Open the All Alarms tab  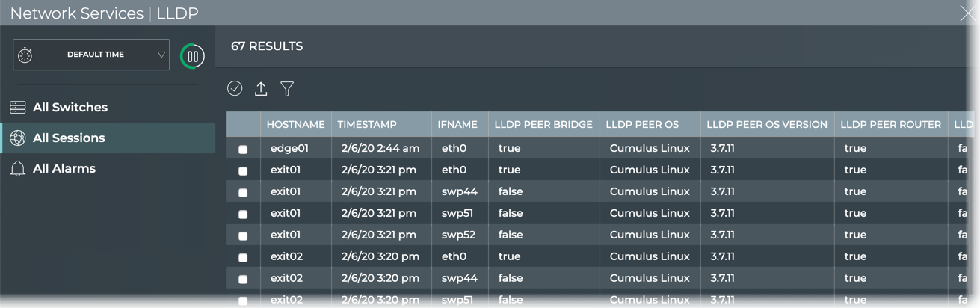pos(64,169)
